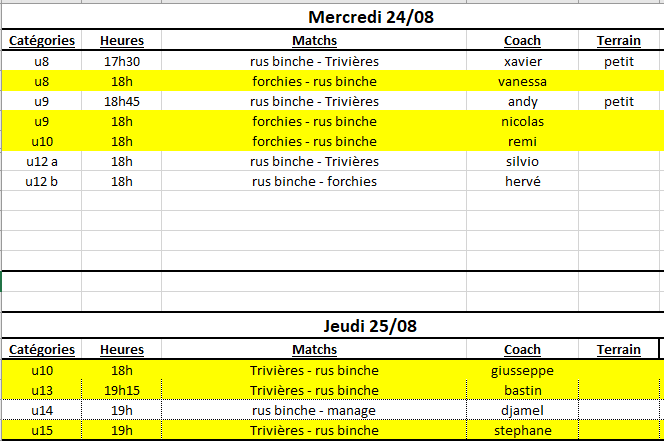The image size is (664, 441).
Task: Select the u14 category cell
Action: [x=42, y=410]
